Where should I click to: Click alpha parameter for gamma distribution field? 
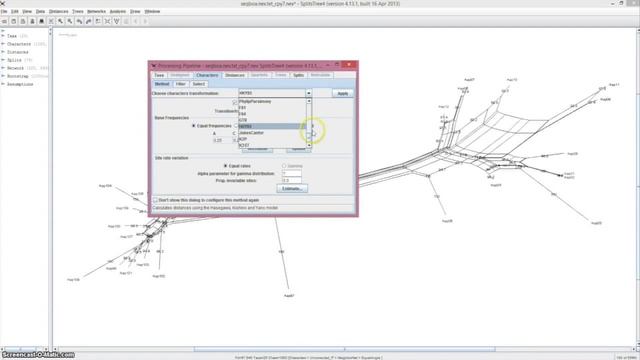(x=292, y=173)
